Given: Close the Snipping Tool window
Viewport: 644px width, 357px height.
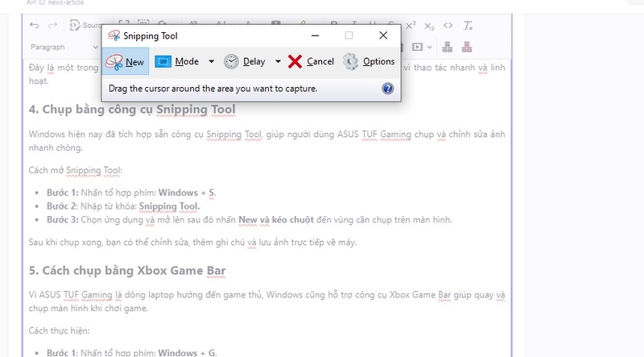Looking at the screenshot, I should [x=383, y=35].
